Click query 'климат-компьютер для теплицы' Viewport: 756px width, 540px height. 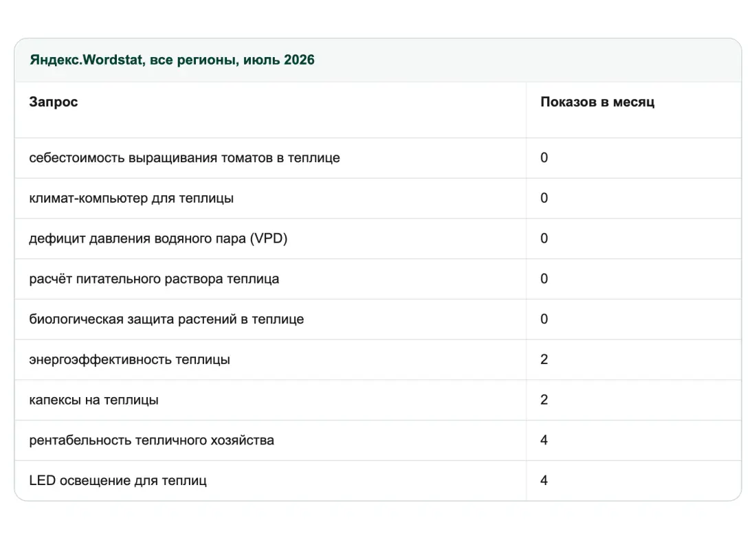(131, 198)
